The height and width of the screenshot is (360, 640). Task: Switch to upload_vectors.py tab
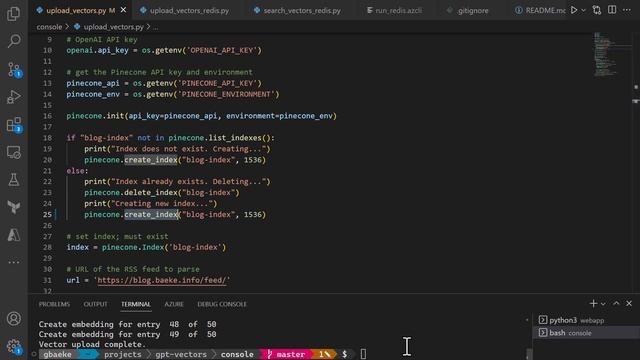pos(76,10)
